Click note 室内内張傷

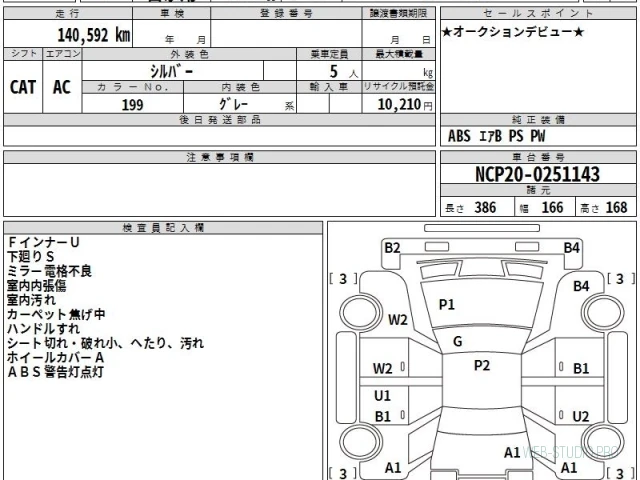click(x=37, y=286)
